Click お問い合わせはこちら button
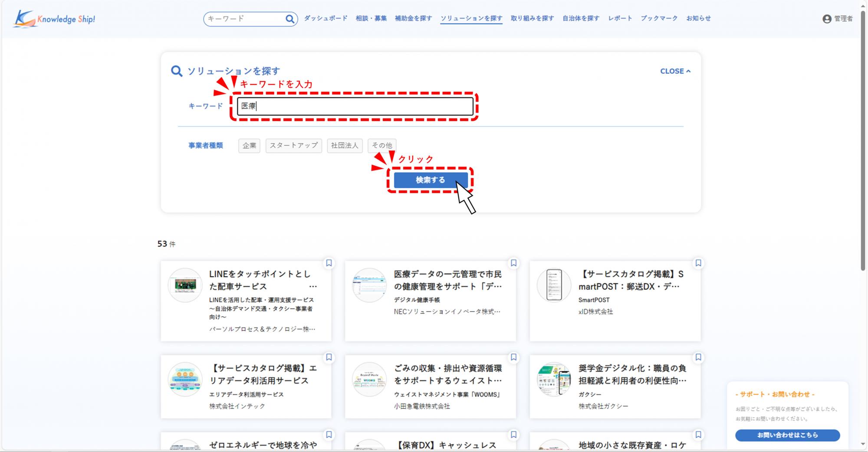This screenshot has height=452, width=868. [x=787, y=435]
